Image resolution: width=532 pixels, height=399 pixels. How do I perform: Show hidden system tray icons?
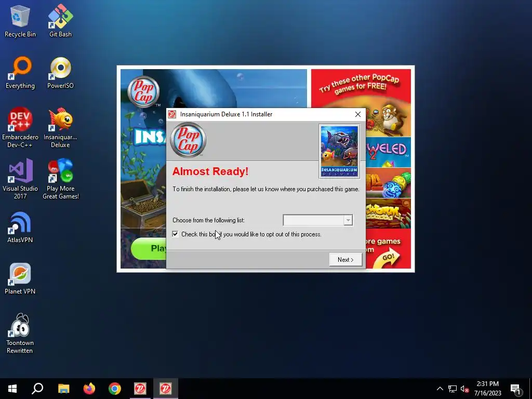440,389
